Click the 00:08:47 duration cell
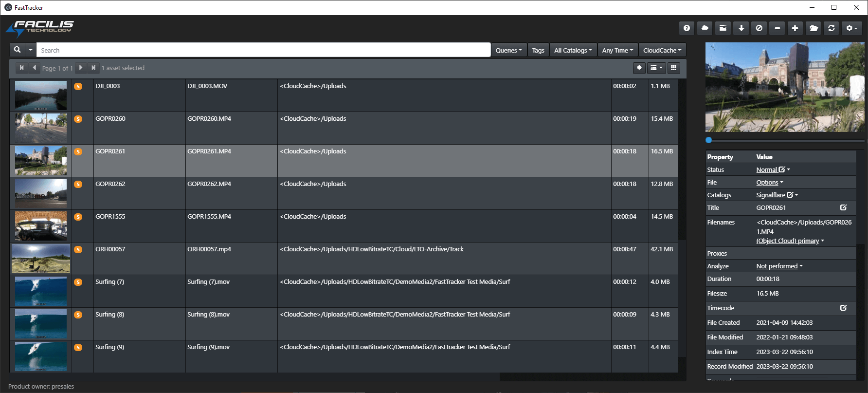Screen dimensions: 868x393 click(630, 259)
